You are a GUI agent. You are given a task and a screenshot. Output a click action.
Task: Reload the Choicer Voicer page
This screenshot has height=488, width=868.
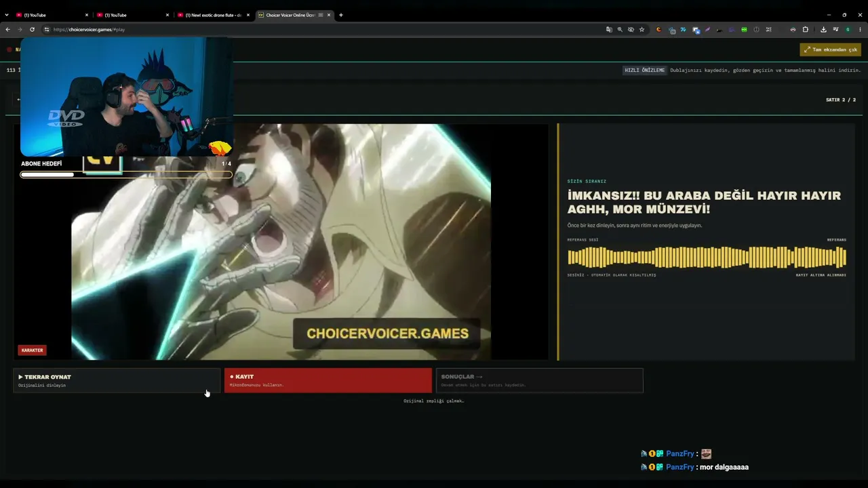32,29
